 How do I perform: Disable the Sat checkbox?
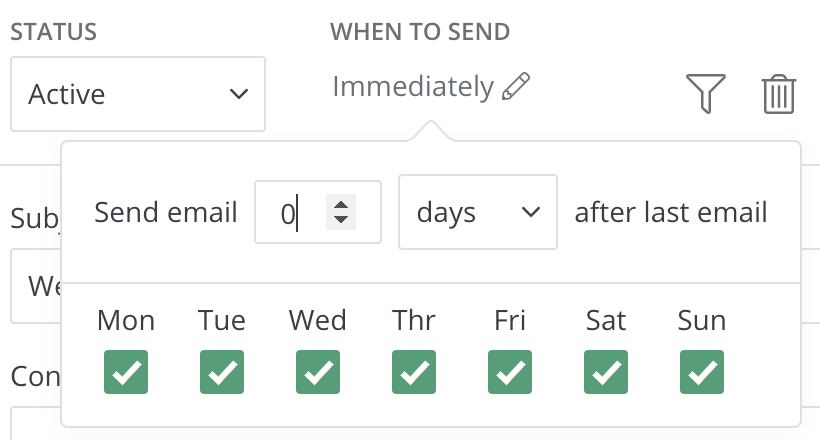[x=606, y=372]
